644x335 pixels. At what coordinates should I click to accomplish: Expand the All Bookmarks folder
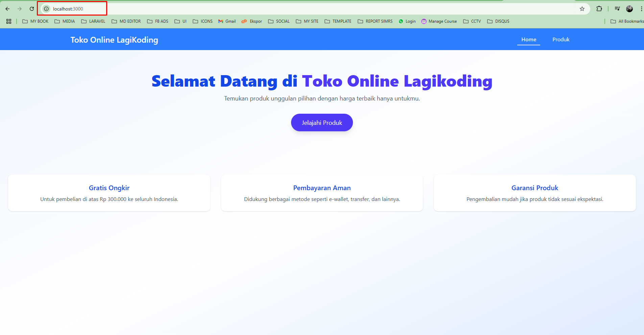pos(627,21)
